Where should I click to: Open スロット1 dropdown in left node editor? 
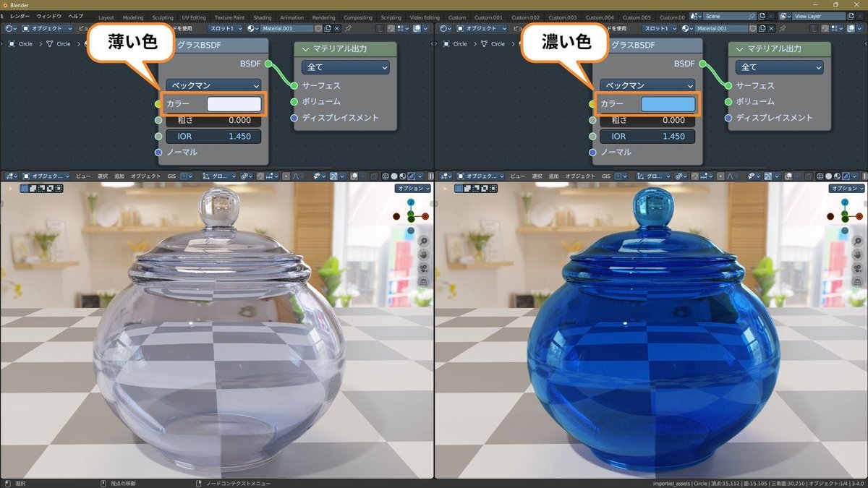pos(226,28)
